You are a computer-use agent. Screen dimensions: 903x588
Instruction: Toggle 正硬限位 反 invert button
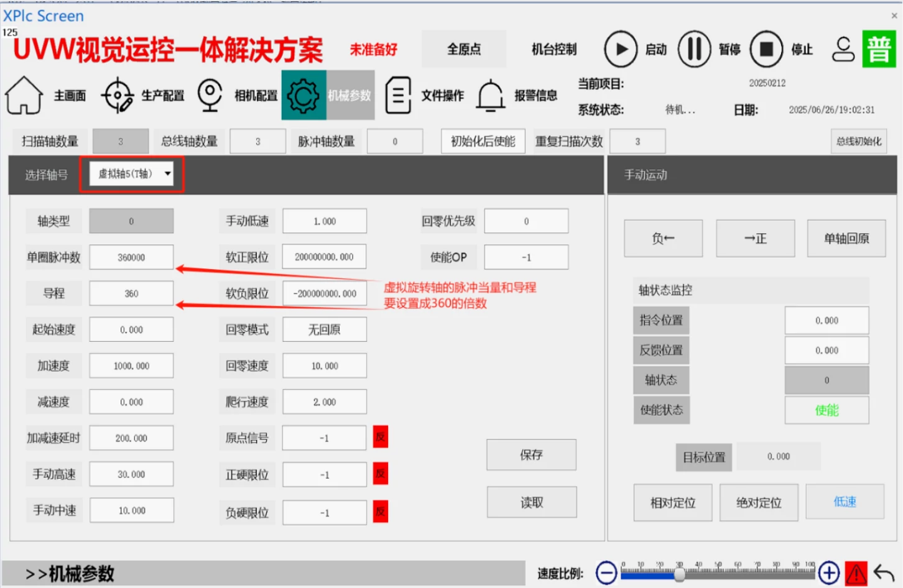[x=381, y=474]
